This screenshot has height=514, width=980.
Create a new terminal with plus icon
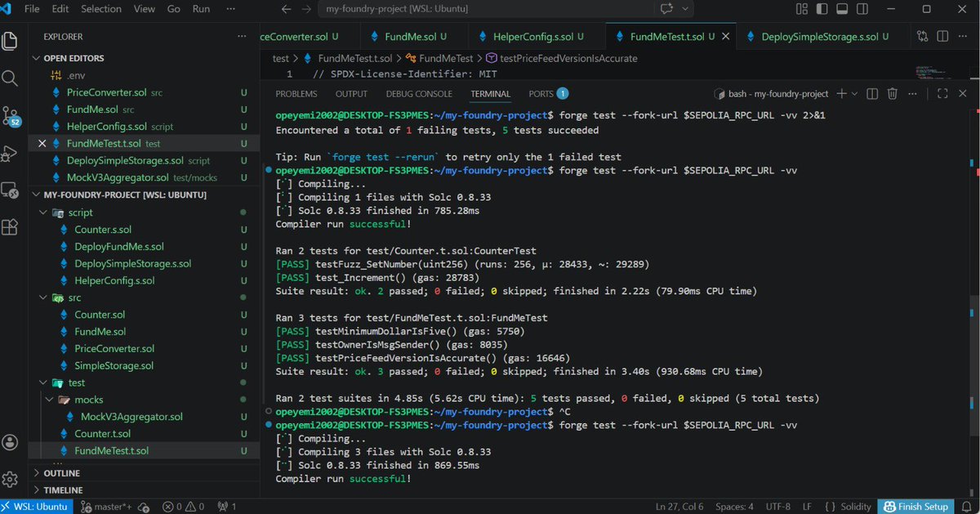842,94
